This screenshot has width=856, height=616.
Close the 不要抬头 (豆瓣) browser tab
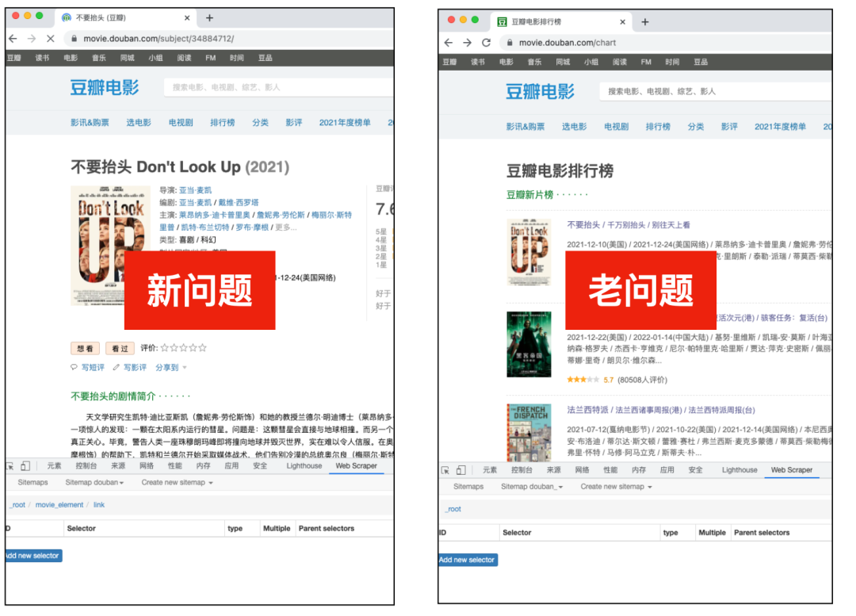pos(186,17)
